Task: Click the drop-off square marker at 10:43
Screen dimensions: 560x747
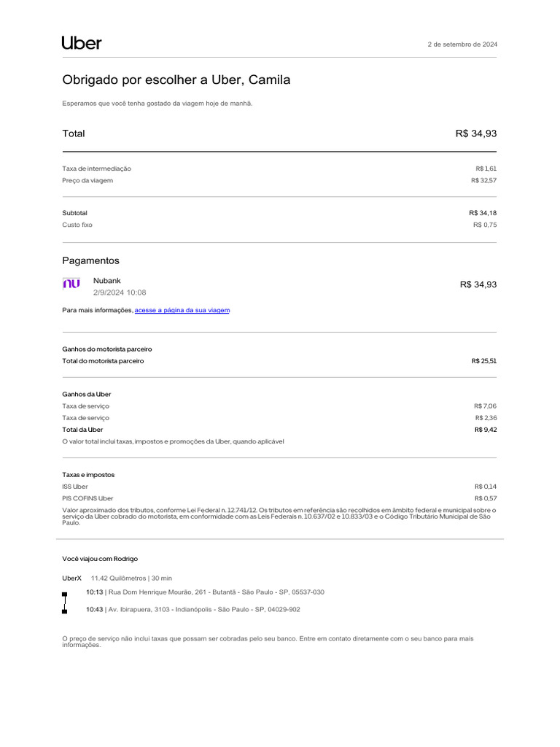Action: pyautogui.click(x=64, y=611)
